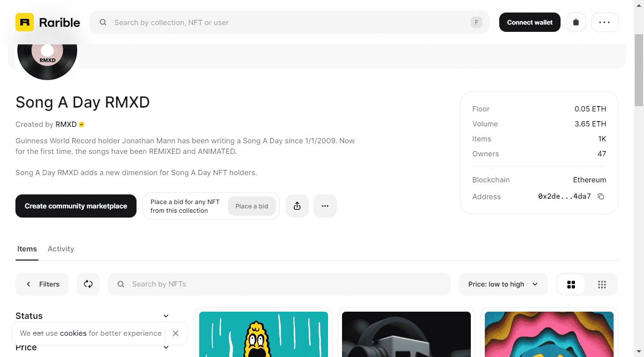Open the shopping bag cart icon
644x357 pixels.
click(x=575, y=22)
